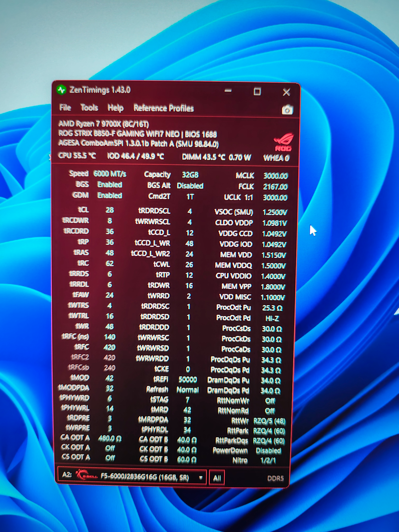The image size is (399, 532).
Task: Click the Refresh value Normal
Action: (188, 390)
